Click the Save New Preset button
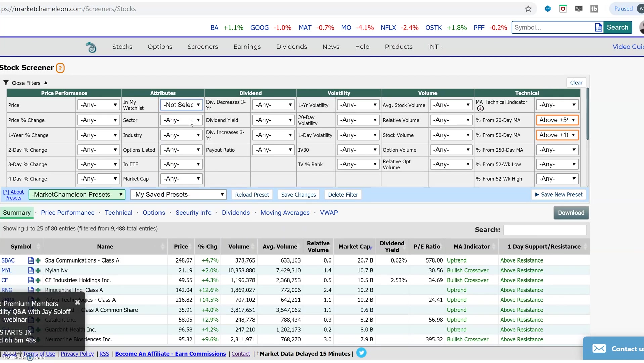 (x=558, y=195)
